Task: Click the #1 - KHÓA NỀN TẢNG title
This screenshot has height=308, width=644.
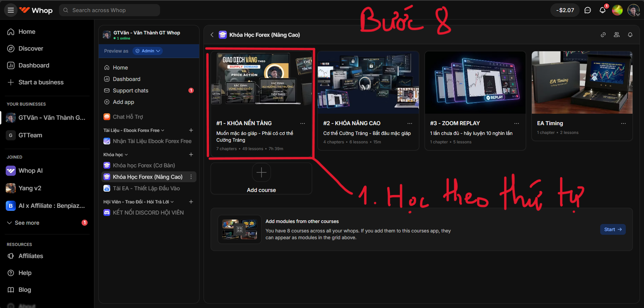Action: point(244,123)
